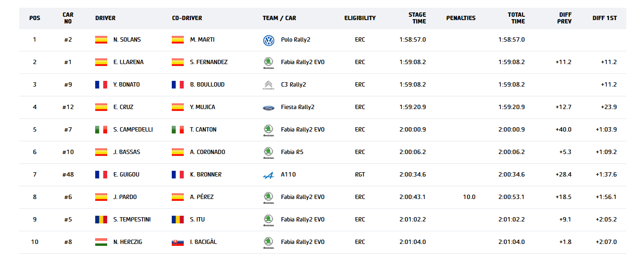
Task: Click the Romanian flag beside S. Tempestini
Action: click(101, 220)
